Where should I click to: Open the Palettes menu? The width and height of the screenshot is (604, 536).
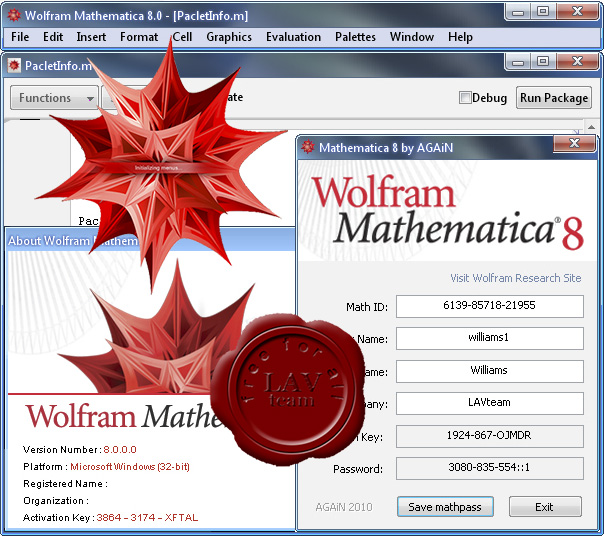[x=355, y=37]
